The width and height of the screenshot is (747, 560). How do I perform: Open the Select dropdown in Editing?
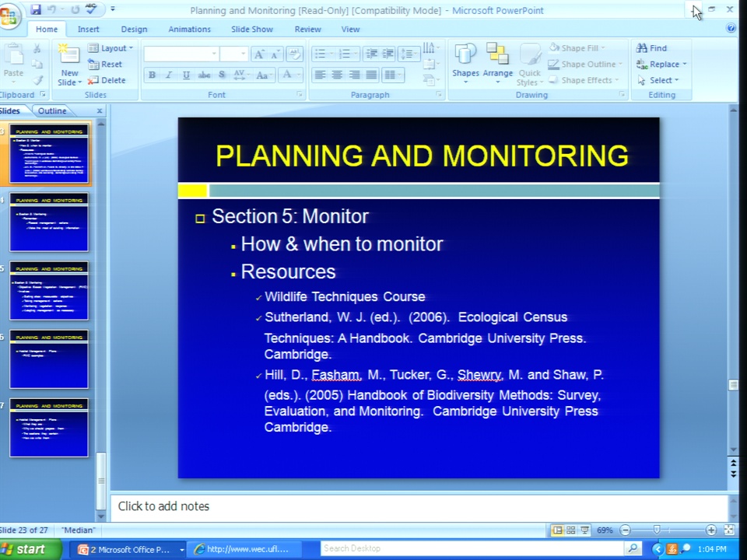point(658,80)
